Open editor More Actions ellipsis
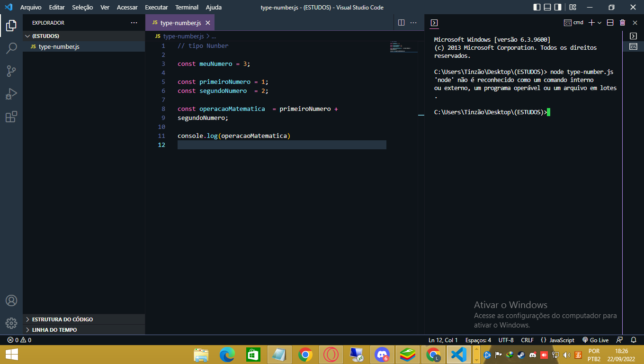 (x=413, y=22)
